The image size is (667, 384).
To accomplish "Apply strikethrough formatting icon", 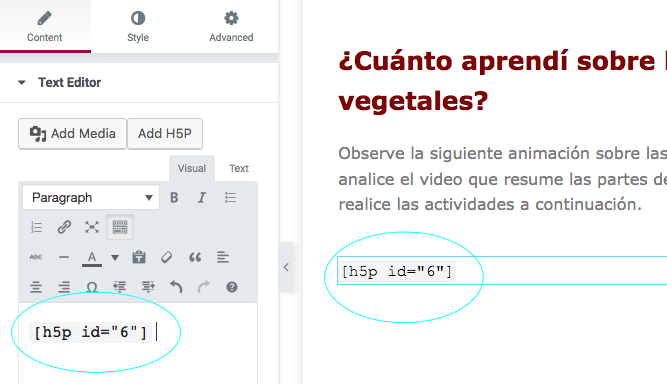I will coord(36,257).
